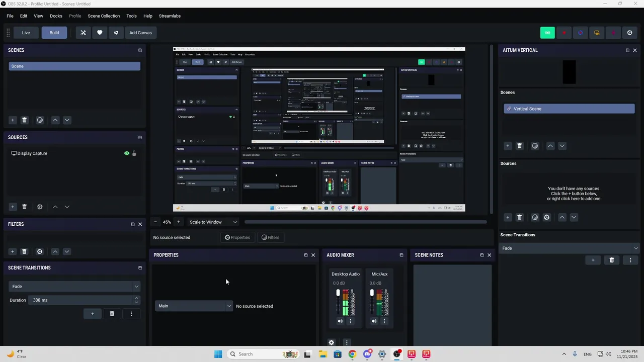Add a scene in Aitum Vertical dock
644x362 pixels.
(508, 146)
